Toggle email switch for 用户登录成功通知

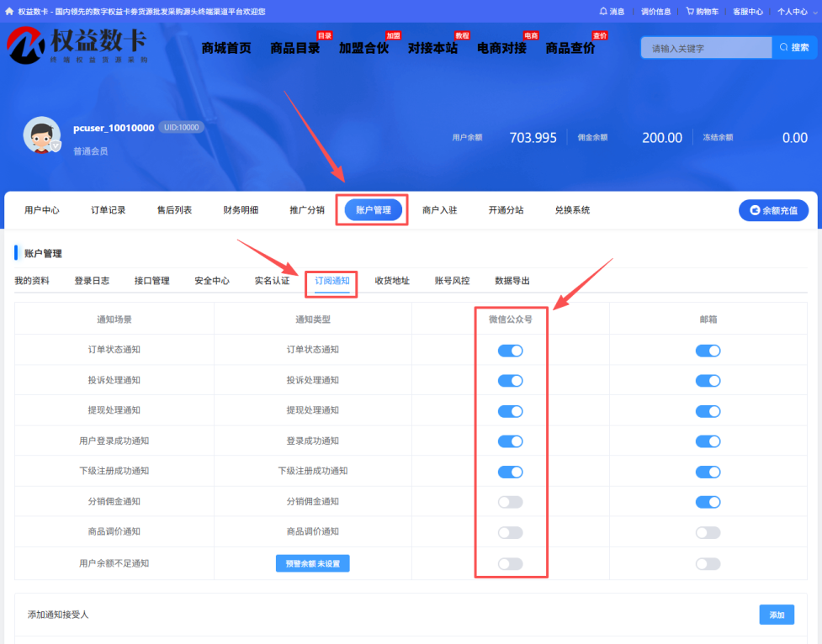(708, 441)
